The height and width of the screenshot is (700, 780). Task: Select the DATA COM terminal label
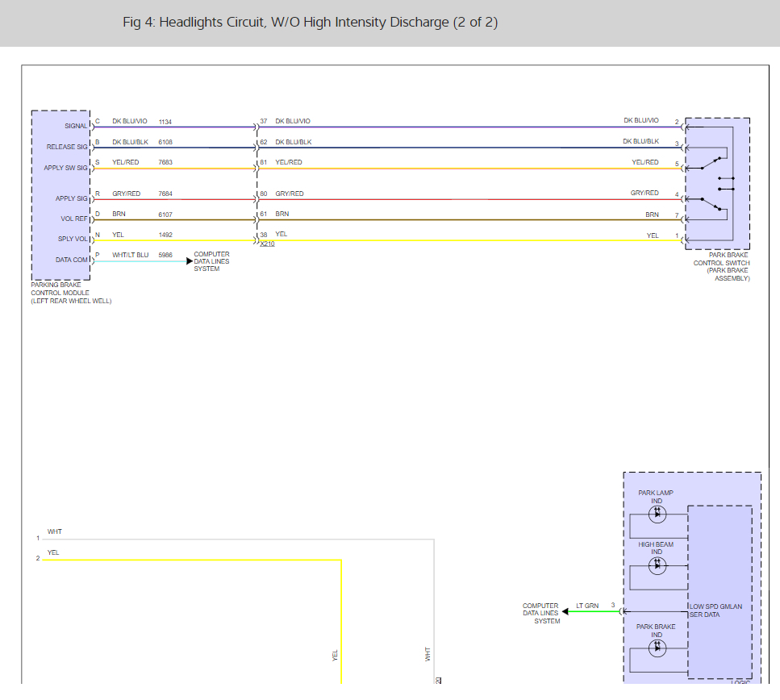(72, 260)
